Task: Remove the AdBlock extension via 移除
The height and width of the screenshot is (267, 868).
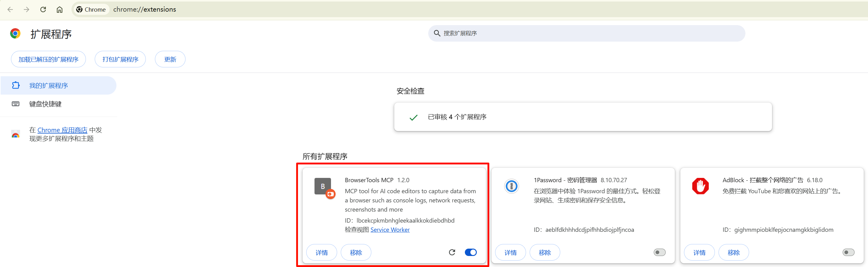Action: pyautogui.click(x=734, y=253)
